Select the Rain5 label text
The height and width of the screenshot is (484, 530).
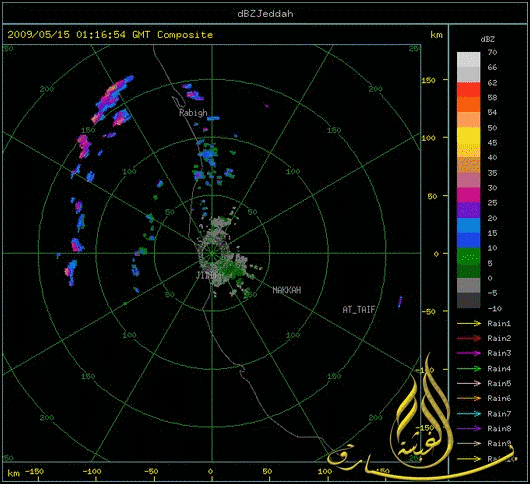499,383
